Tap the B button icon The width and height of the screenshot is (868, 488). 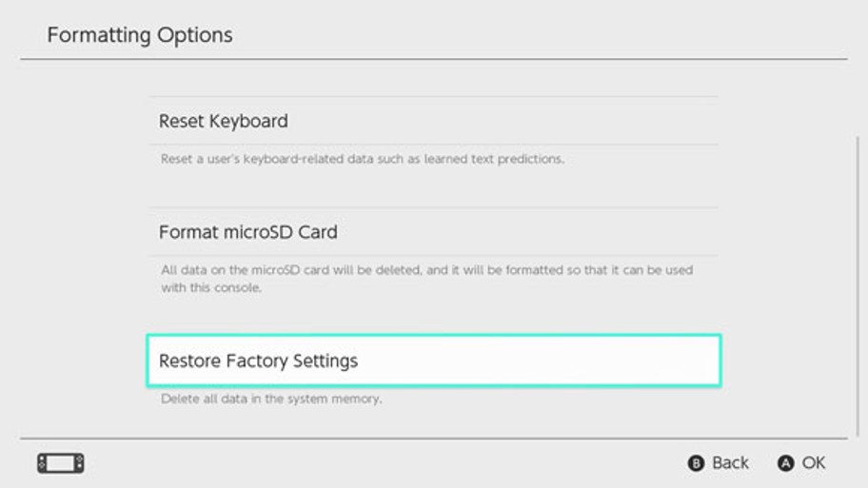(x=696, y=463)
